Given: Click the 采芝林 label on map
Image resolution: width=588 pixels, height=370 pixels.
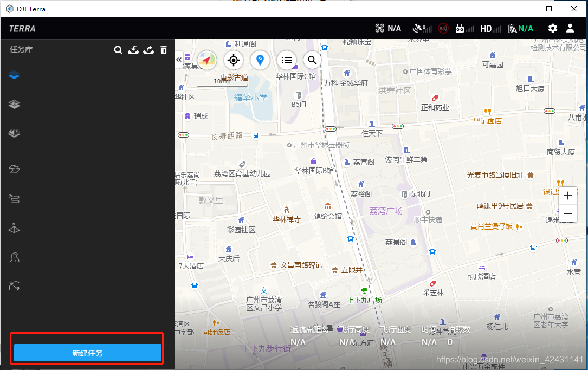Looking at the screenshot, I should click(x=433, y=293).
